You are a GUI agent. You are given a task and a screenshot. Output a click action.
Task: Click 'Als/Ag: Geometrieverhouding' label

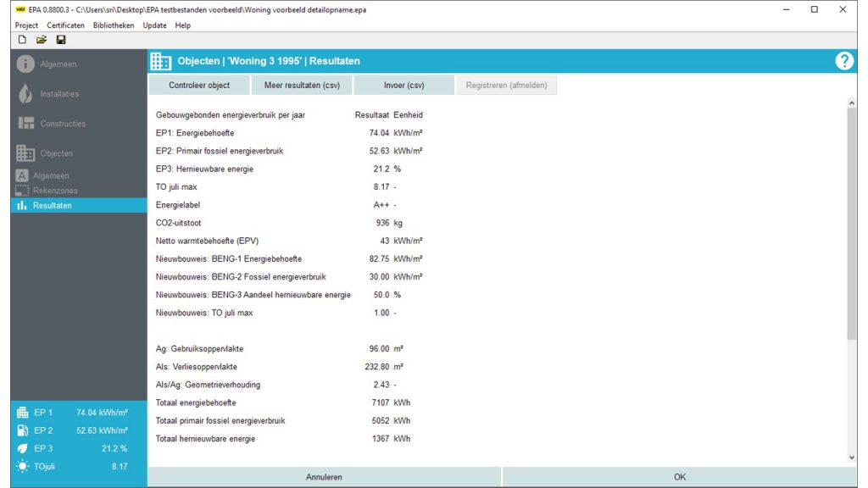pos(208,385)
